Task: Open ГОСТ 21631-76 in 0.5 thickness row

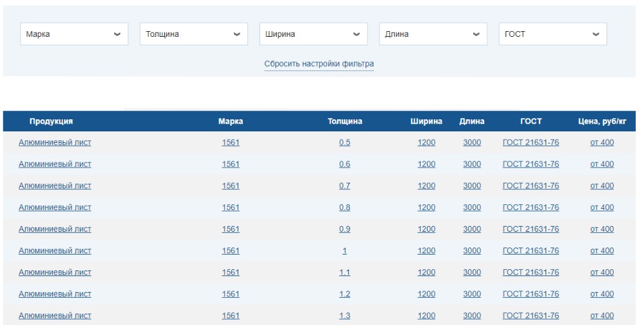Action: tap(531, 143)
